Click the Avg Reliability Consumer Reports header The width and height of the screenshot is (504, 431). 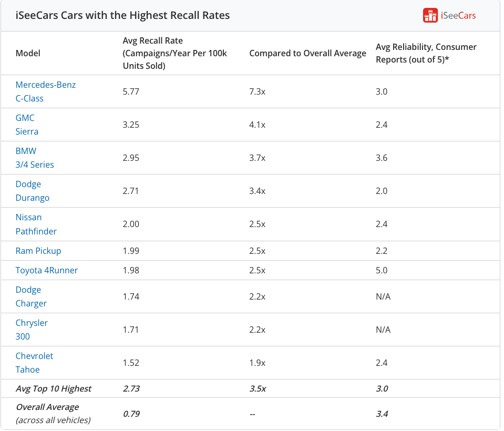click(x=426, y=53)
